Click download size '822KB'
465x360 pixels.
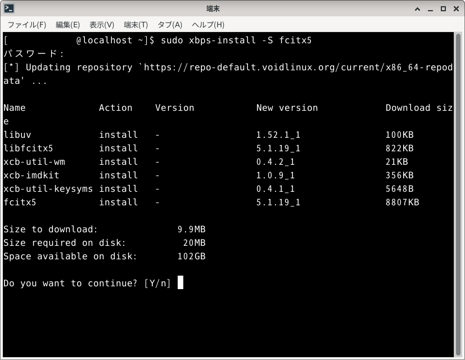pyautogui.click(x=399, y=148)
